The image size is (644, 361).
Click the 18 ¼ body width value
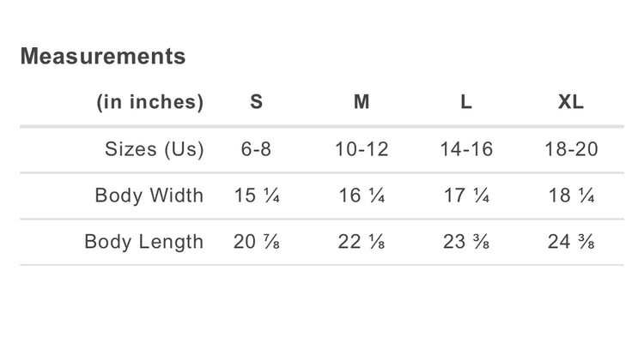(571, 196)
